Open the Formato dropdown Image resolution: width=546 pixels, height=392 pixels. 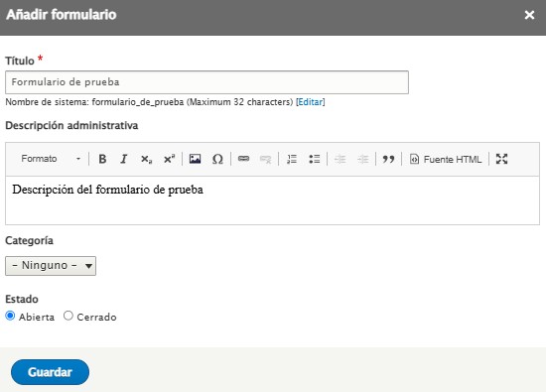51,159
